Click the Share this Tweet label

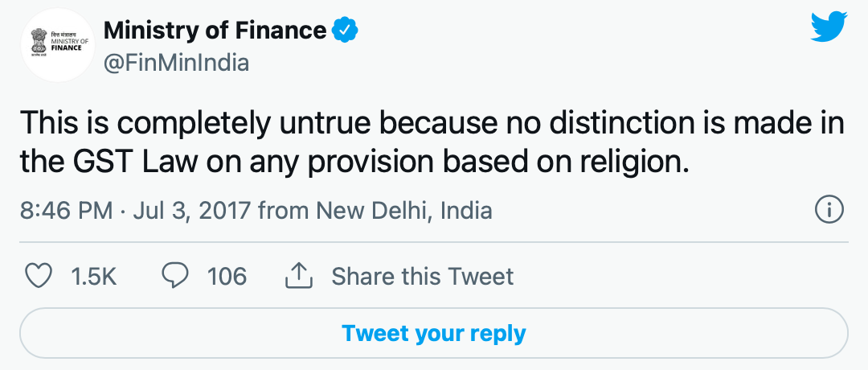422,276
